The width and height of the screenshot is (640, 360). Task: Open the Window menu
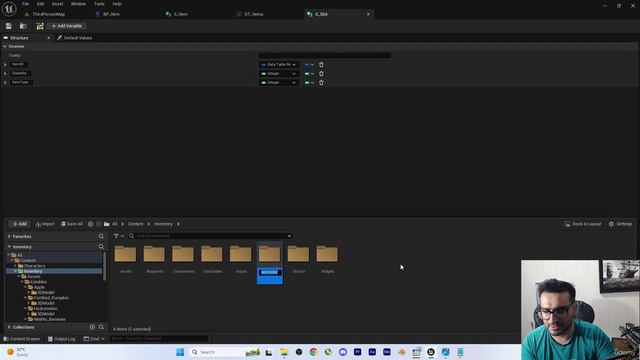coord(78,4)
